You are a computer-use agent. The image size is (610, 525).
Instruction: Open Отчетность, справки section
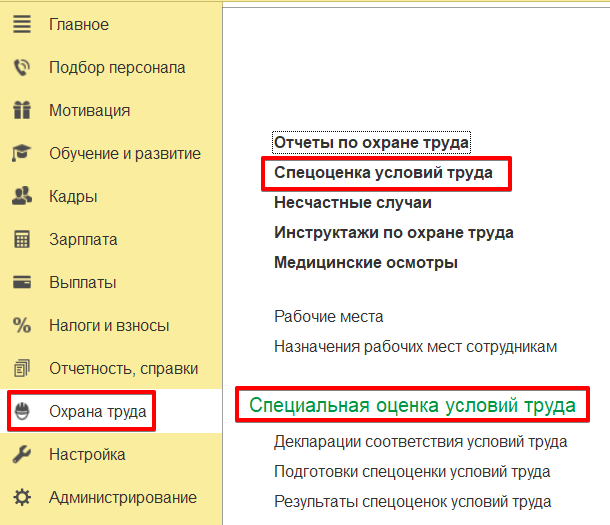pos(124,369)
